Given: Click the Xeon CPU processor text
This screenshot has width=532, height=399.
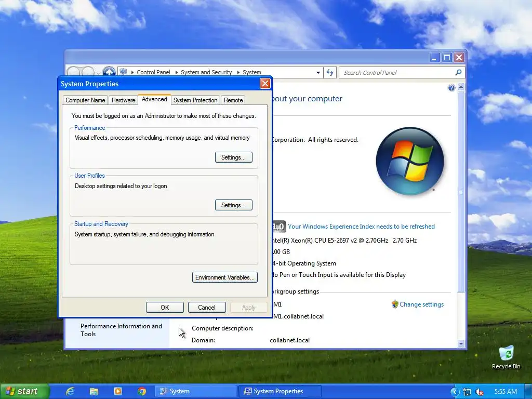Looking at the screenshot, I should tap(344, 240).
